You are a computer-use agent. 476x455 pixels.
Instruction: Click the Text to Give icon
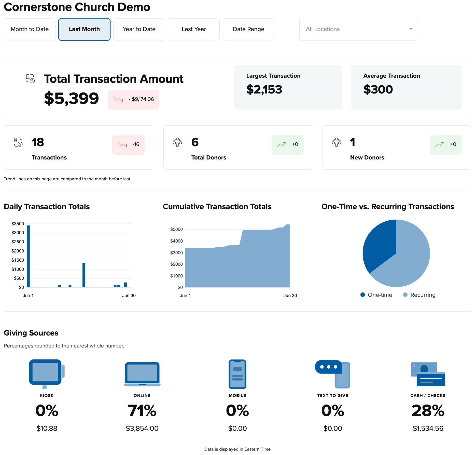pos(332,374)
